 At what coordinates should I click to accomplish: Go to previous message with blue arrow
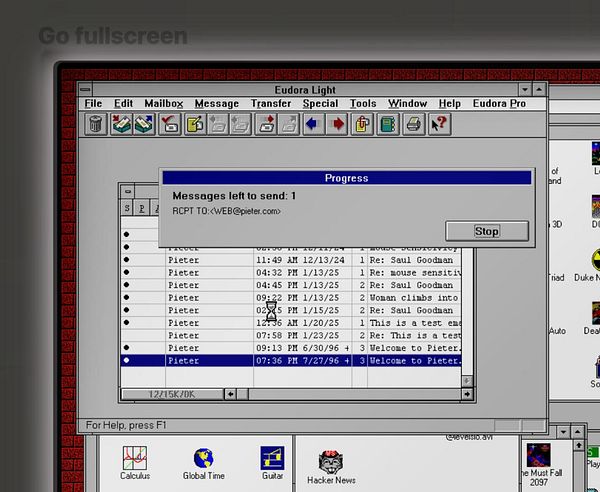point(314,124)
